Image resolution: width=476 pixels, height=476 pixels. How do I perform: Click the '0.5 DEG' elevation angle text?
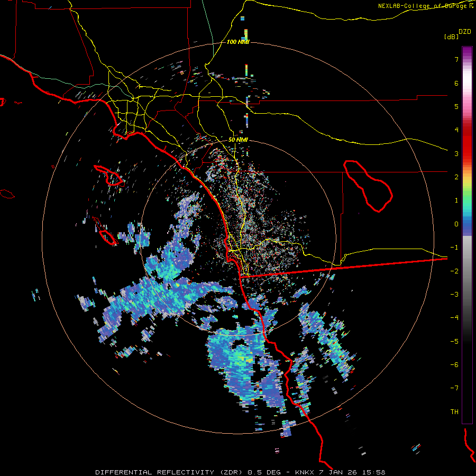pyautogui.click(x=264, y=472)
